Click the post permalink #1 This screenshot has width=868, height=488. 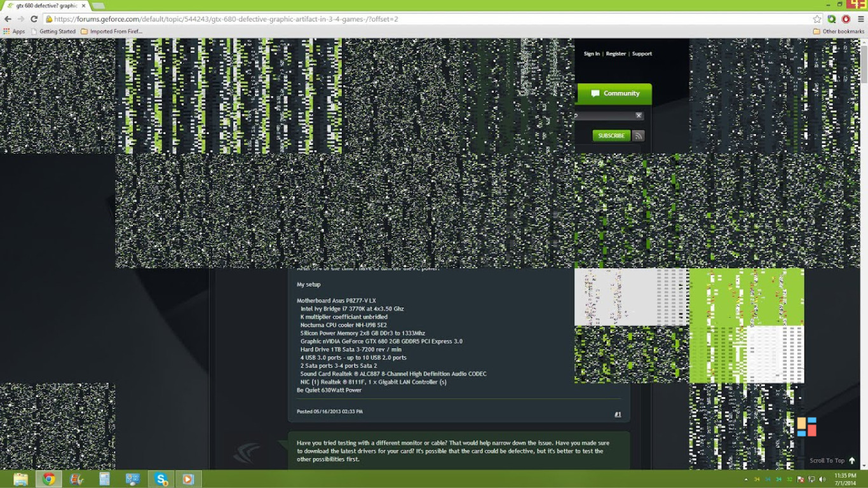(618, 414)
